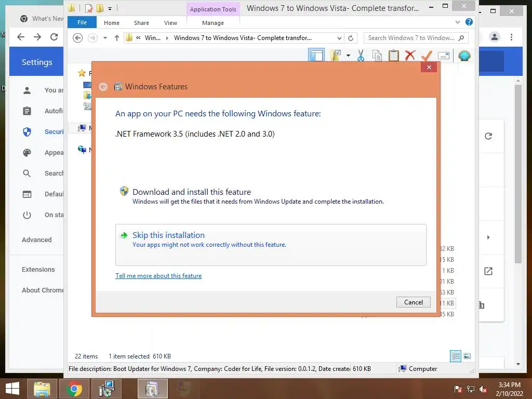
Task: Open Extensions link in Chrome Settings sidebar
Action: point(38,270)
